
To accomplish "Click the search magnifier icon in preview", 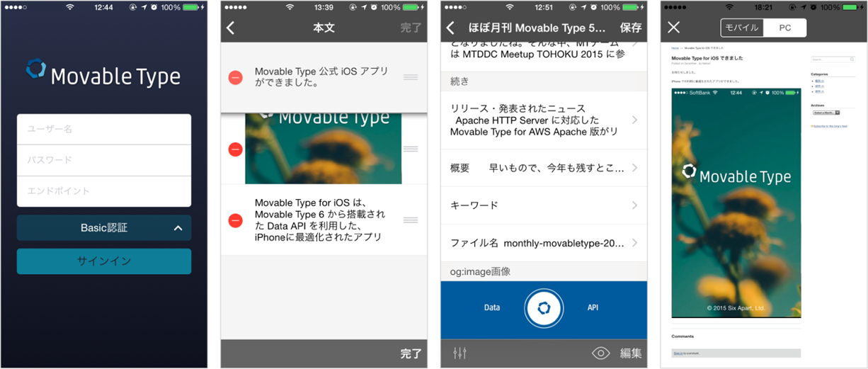I will [x=852, y=60].
